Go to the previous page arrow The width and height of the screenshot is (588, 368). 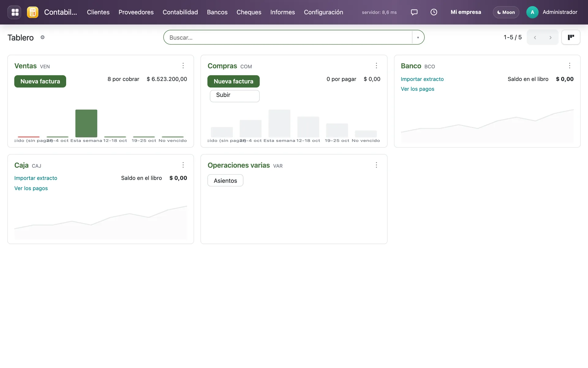[x=535, y=37]
